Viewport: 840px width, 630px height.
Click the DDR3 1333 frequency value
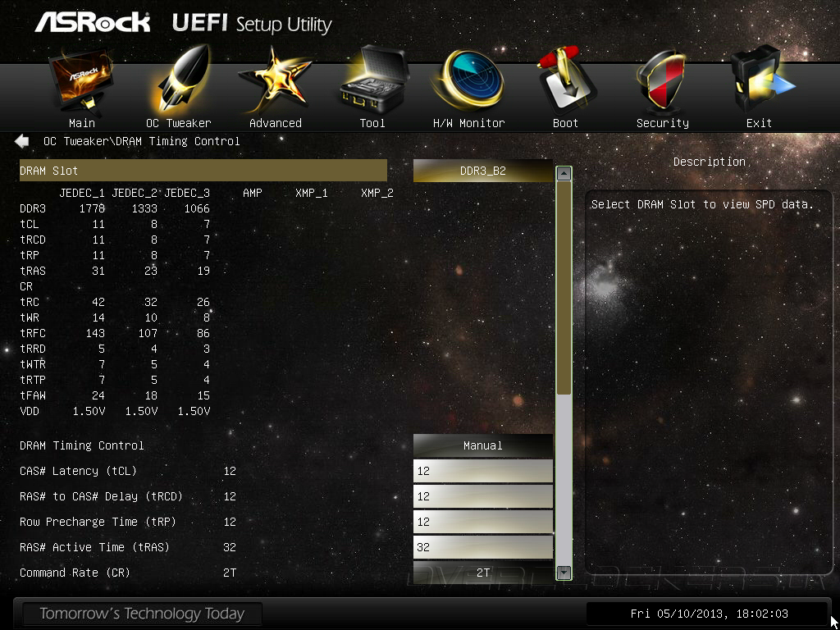point(144,209)
